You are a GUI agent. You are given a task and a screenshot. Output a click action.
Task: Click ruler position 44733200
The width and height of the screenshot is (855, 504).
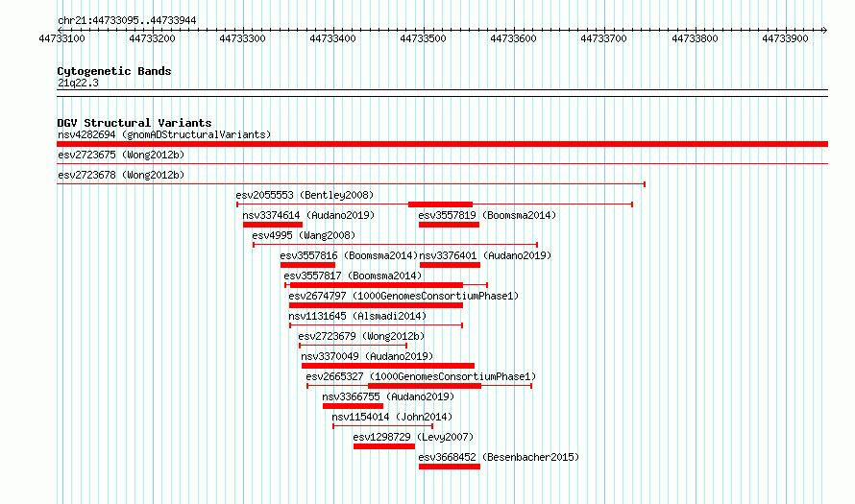(x=152, y=38)
